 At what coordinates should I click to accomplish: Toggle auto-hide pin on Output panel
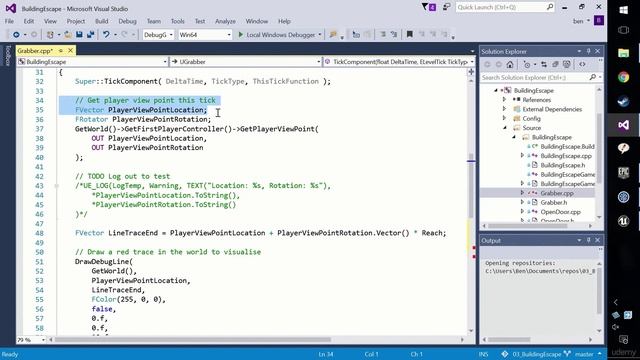coord(588,240)
